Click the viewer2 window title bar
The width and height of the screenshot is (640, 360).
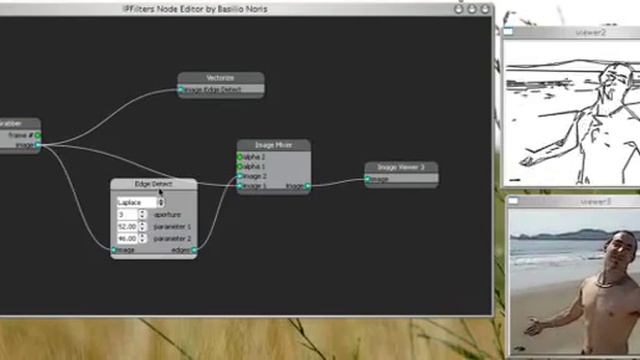click(571, 32)
